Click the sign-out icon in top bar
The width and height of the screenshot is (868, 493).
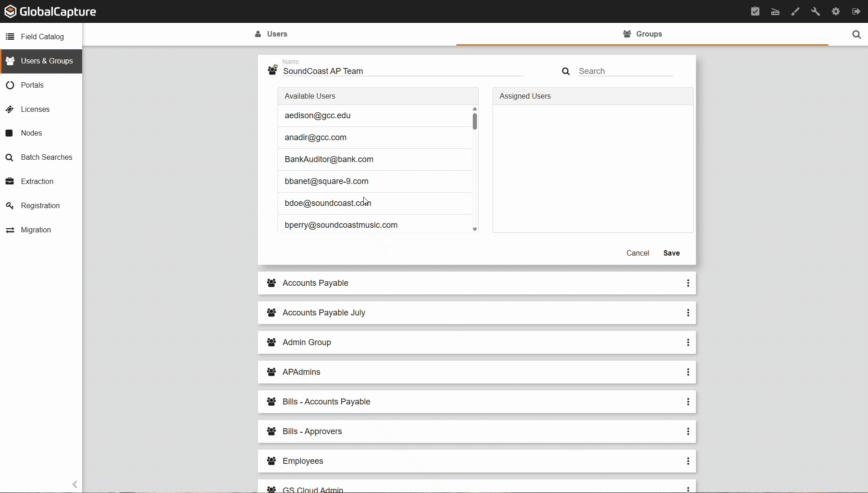coord(856,11)
